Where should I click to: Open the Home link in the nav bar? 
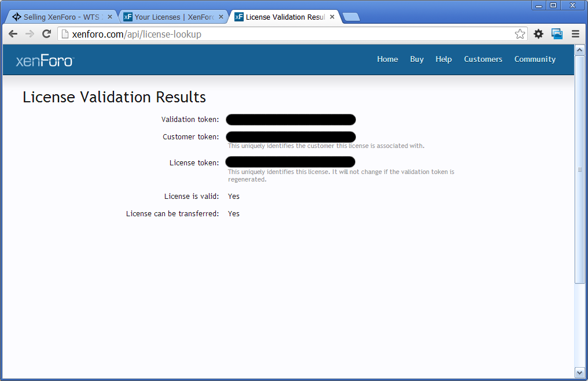pos(387,59)
